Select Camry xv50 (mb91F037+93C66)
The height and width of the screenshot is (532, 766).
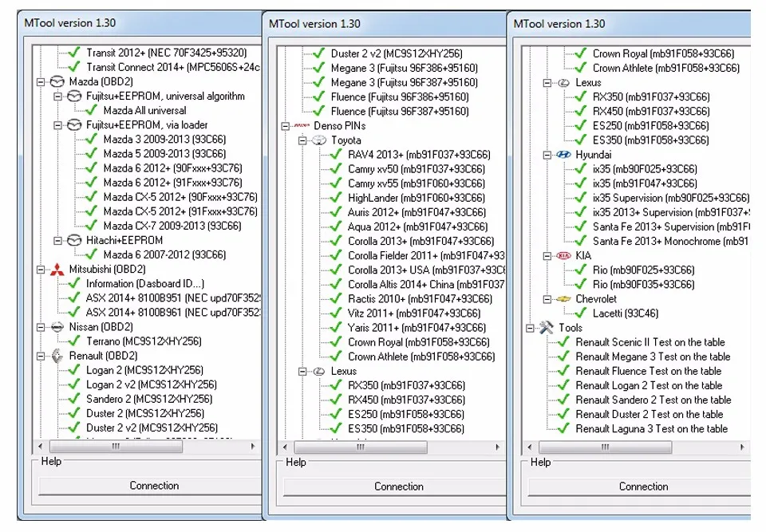(417, 169)
